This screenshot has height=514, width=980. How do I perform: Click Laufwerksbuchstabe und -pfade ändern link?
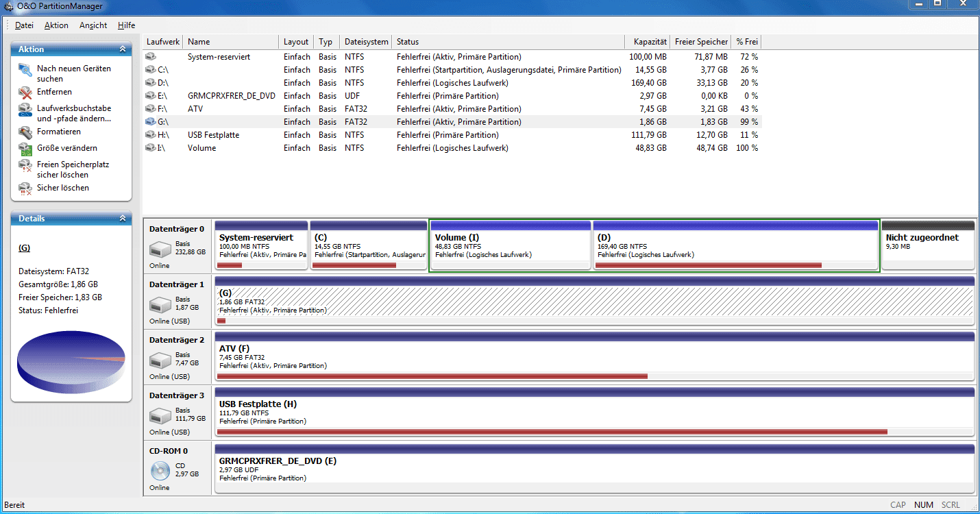pyautogui.click(x=74, y=114)
